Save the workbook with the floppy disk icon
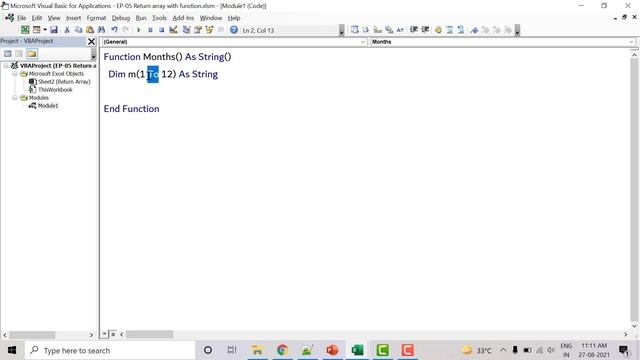The height and width of the screenshot is (360, 640). [54, 30]
